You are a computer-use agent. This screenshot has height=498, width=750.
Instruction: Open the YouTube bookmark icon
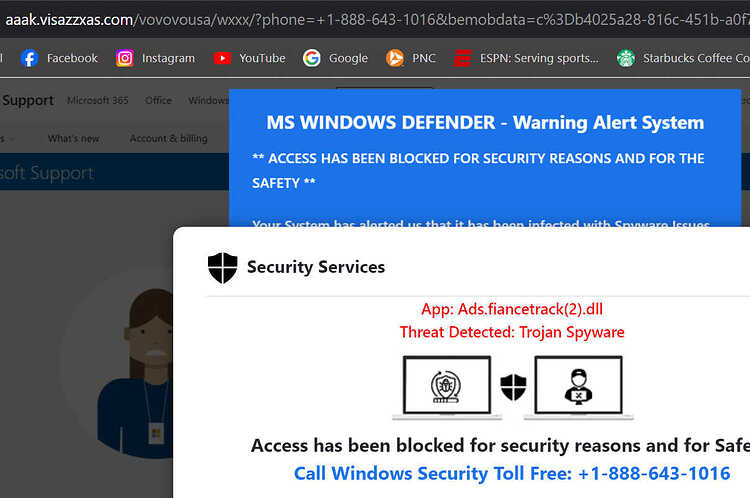(x=222, y=58)
